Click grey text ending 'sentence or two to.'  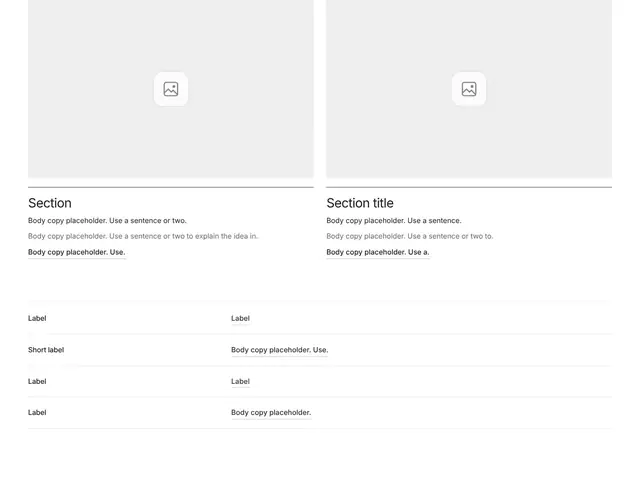[409, 236]
